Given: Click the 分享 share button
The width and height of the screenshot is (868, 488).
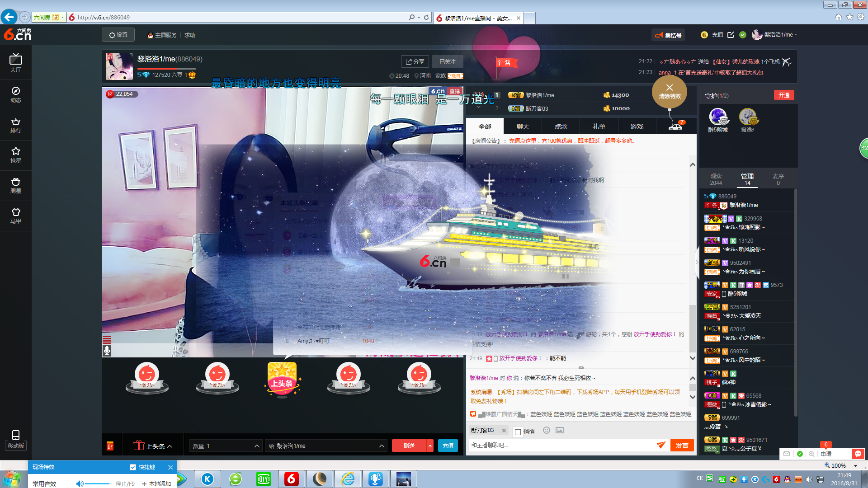Looking at the screenshot, I should pos(415,62).
